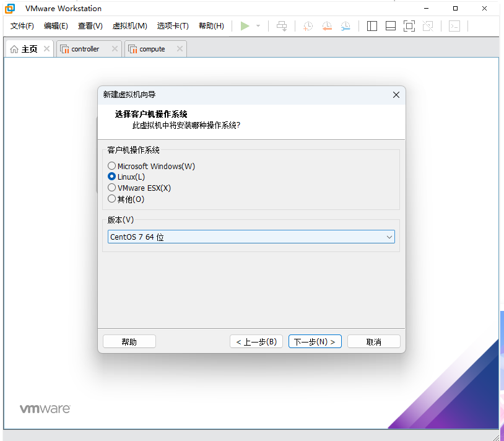Toggle the library sidebar panel icon

[x=372, y=26]
